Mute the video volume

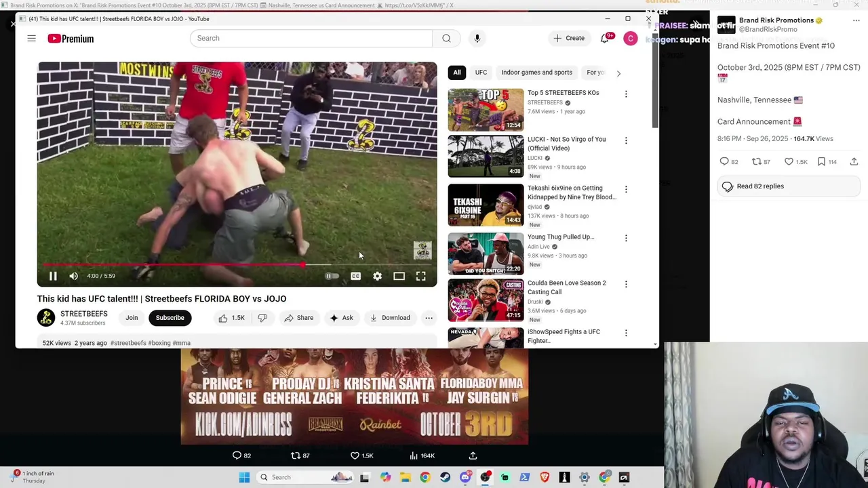point(73,276)
